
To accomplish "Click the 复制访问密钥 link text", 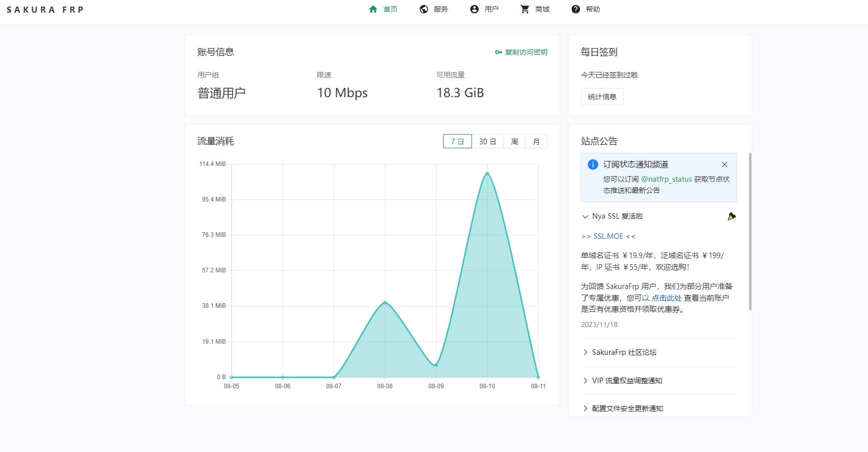I will click(526, 52).
